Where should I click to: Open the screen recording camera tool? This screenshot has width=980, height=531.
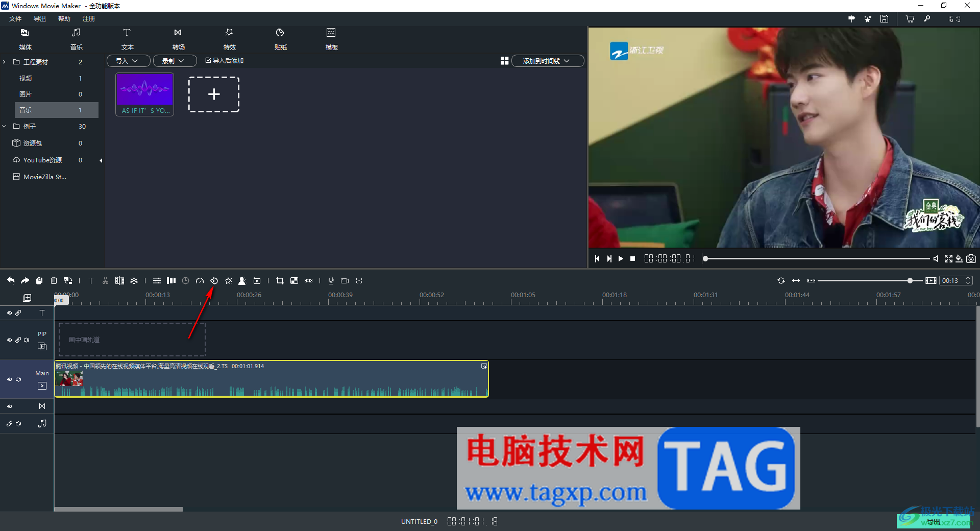345,280
